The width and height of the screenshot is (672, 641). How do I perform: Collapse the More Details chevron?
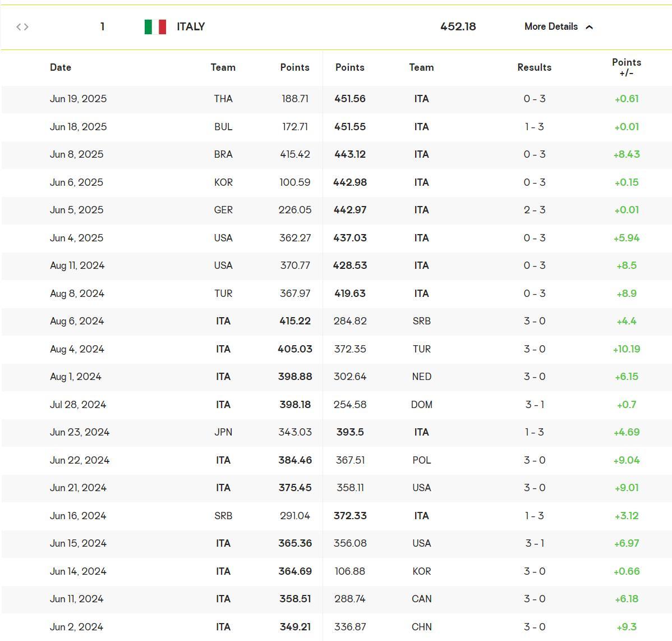coord(589,27)
